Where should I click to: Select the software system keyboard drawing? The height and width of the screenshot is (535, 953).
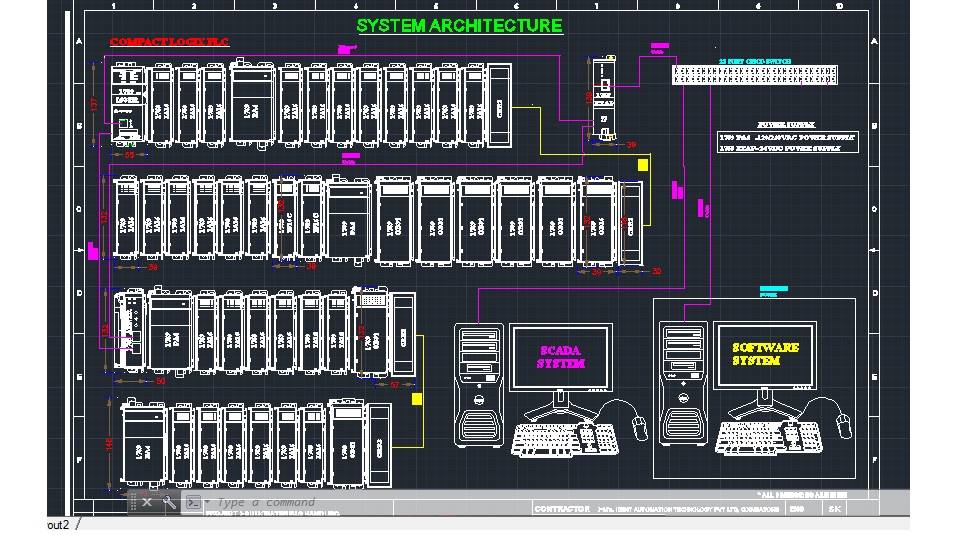pos(769,437)
